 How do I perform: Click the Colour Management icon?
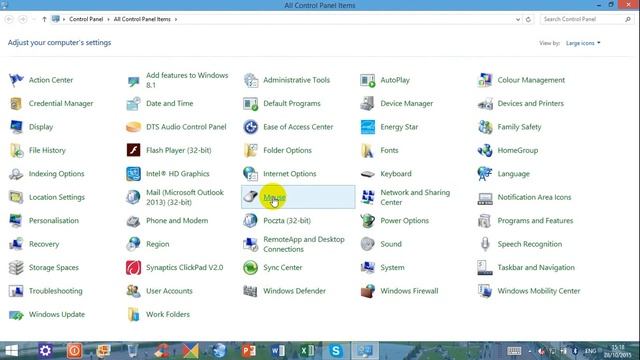point(485,80)
